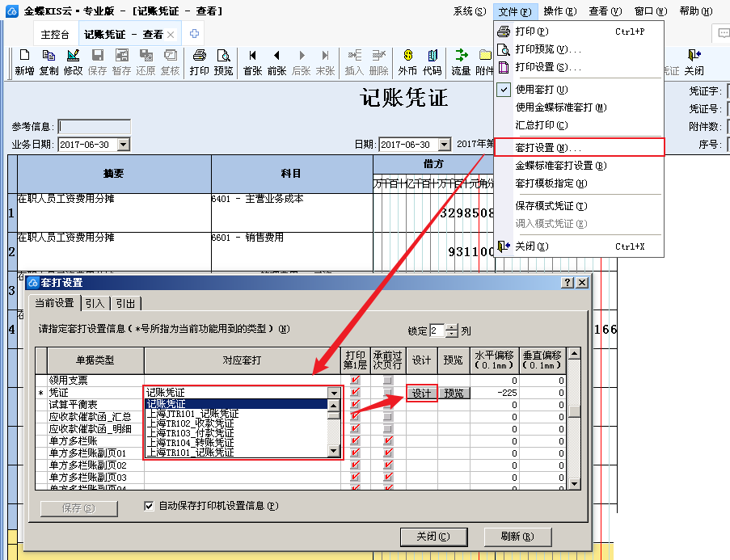Click the 设计 button in the 凭证 row

(421, 393)
